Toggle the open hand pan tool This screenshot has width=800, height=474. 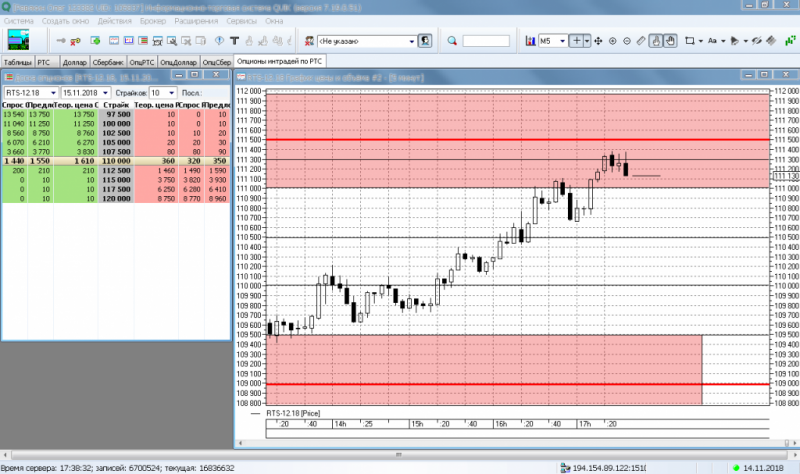coord(670,41)
